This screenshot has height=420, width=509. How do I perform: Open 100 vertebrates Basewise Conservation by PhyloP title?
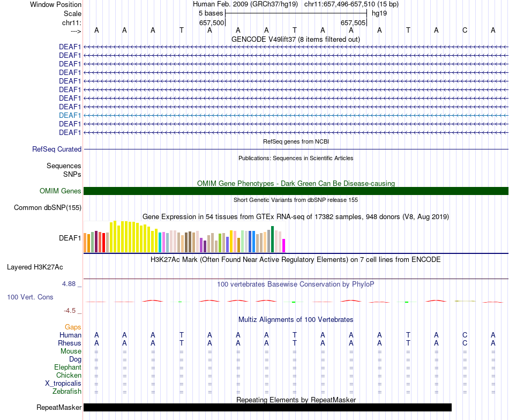[x=296, y=284]
